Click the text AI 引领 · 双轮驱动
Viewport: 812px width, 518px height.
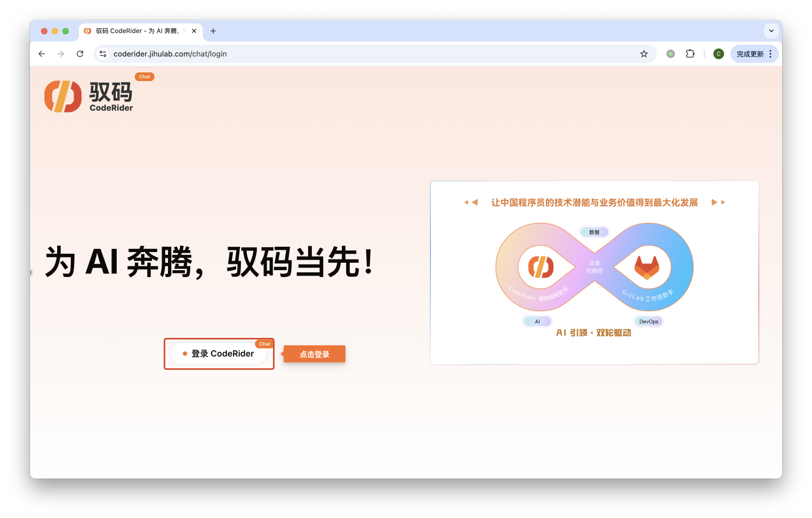tap(594, 333)
